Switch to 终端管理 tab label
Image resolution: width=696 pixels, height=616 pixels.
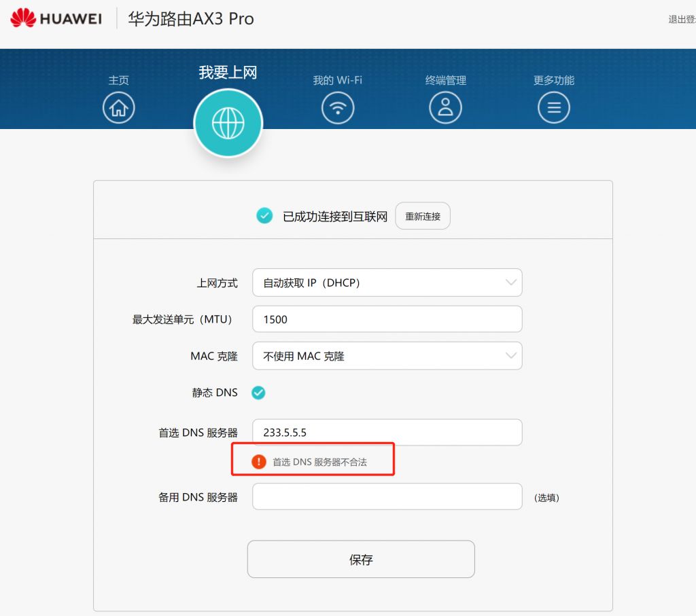tap(446, 80)
